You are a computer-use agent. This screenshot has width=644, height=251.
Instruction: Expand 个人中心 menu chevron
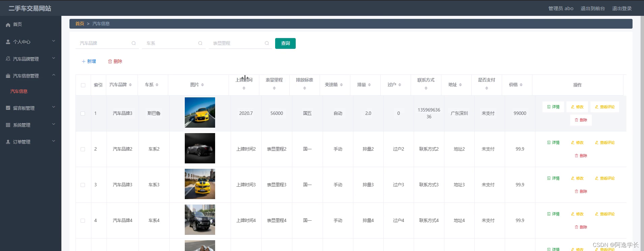[x=53, y=41]
